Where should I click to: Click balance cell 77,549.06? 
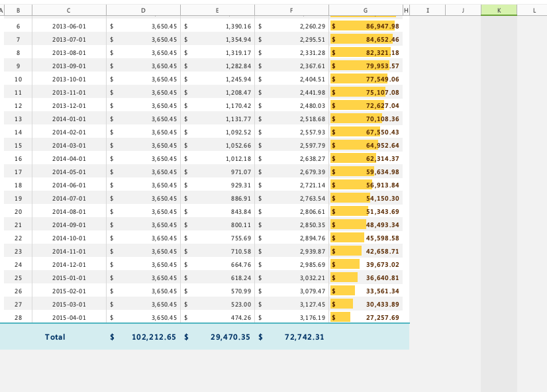(366, 79)
